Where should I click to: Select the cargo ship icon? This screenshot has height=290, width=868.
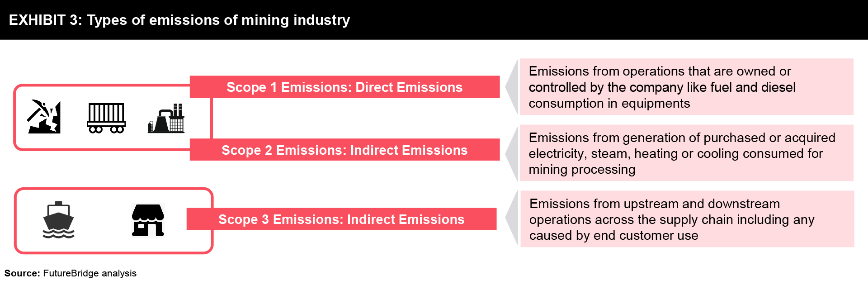pyautogui.click(x=58, y=220)
